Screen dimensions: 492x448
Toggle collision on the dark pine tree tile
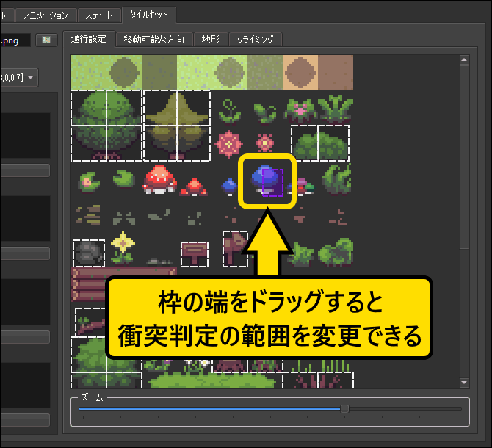(176, 125)
